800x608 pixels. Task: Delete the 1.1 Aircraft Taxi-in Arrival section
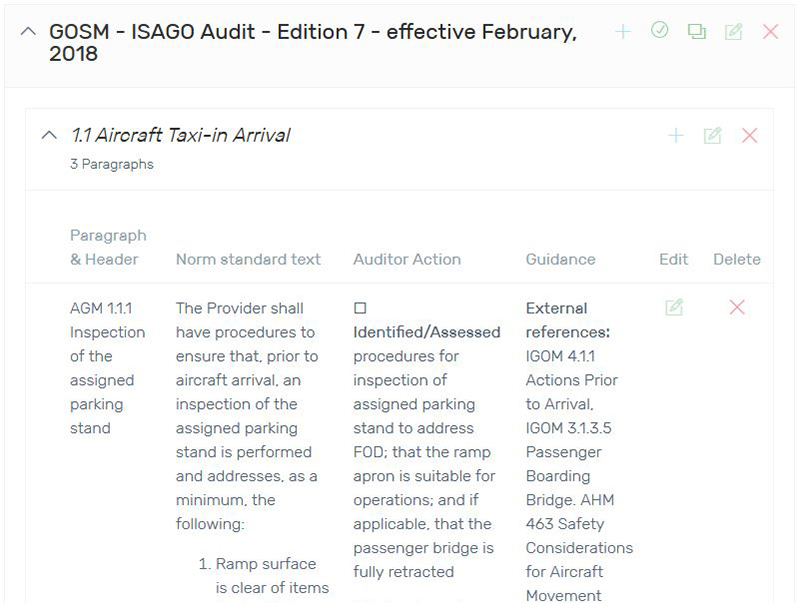click(x=749, y=135)
